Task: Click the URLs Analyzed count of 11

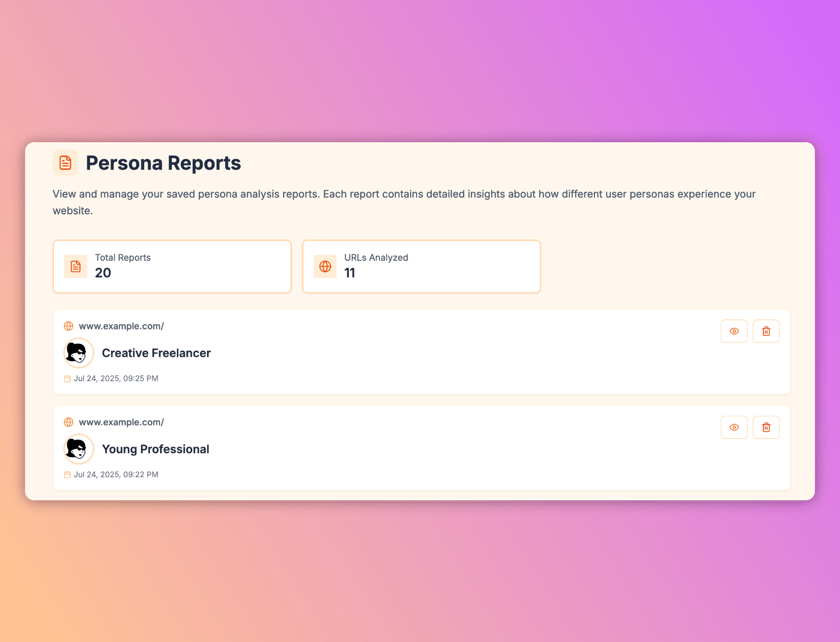Action: point(349,273)
